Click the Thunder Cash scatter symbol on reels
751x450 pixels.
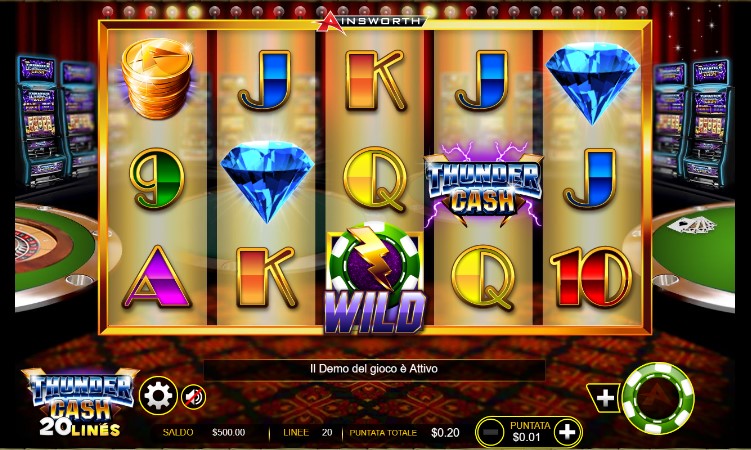[x=483, y=185]
